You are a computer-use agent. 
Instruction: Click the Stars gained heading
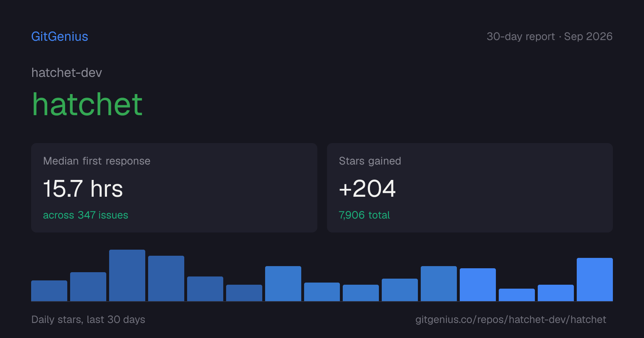pyautogui.click(x=370, y=161)
